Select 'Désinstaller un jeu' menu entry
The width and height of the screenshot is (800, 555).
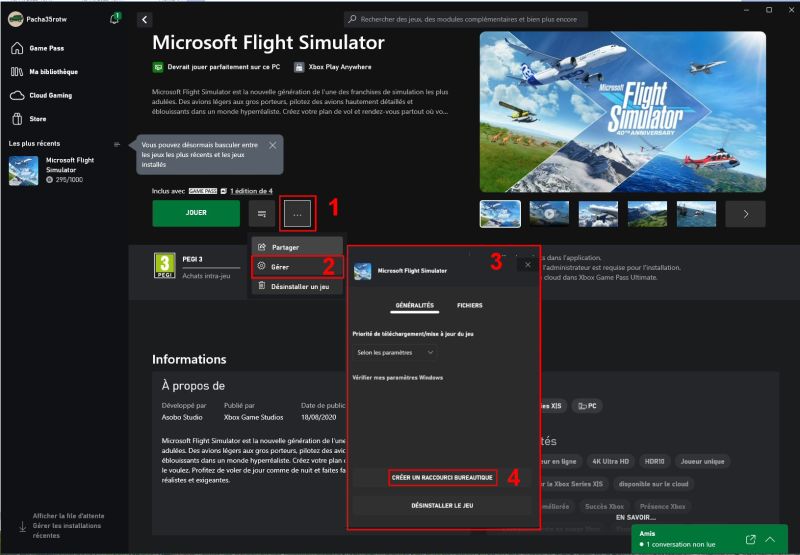point(297,287)
